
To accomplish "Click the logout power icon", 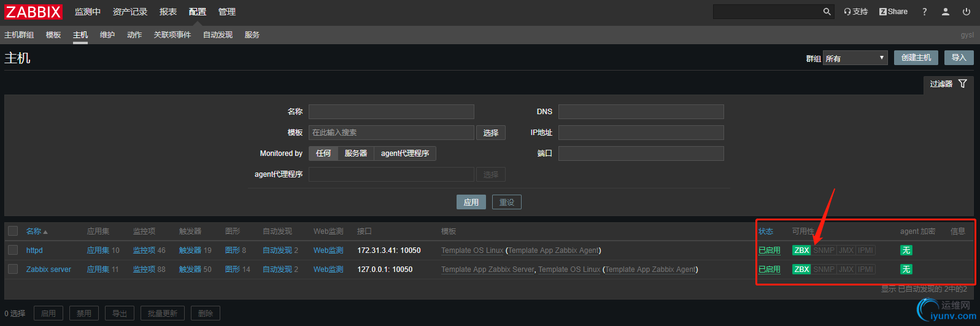I will 966,12.
